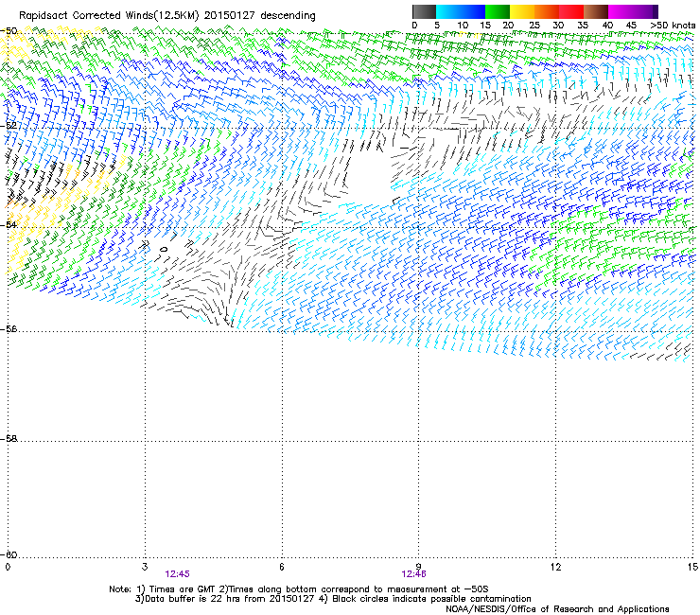Click the green 15-20 knots color band

498,11
